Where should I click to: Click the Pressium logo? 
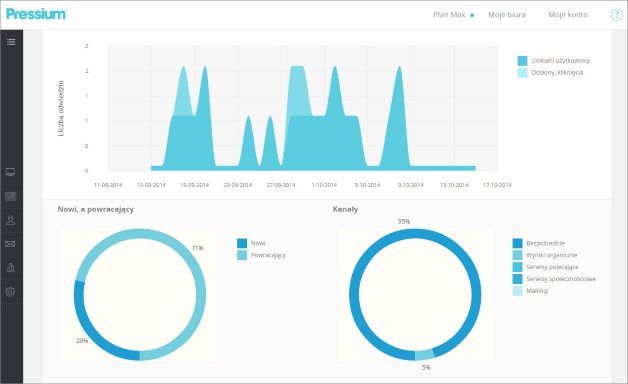tap(36, 14)
